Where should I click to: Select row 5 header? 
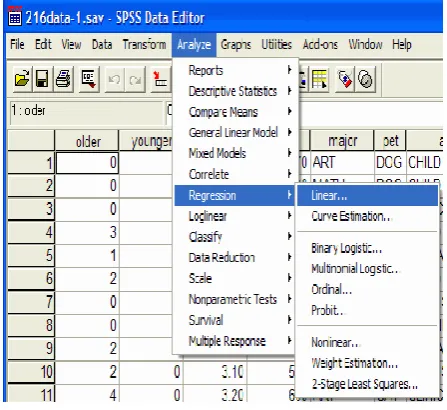point(31,256)
